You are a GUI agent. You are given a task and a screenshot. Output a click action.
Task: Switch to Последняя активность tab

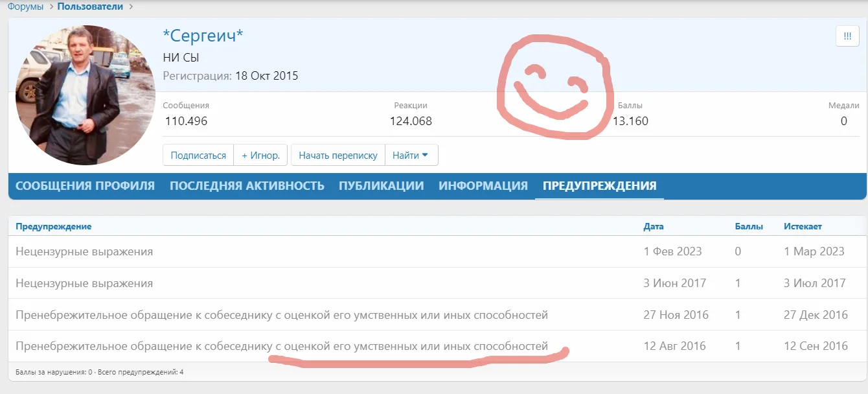click(x=247, y=186)
